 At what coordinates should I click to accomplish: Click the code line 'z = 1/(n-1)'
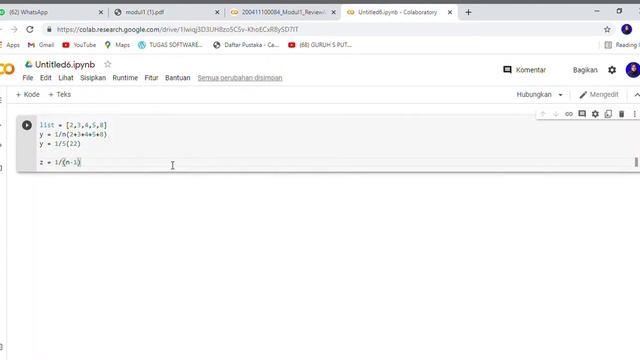coord(60,162)
